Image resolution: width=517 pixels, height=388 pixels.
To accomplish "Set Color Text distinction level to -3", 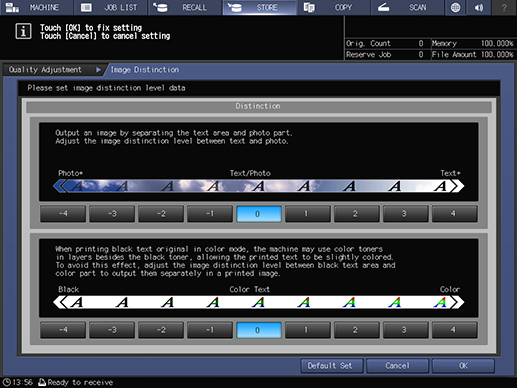I will [112, 330].
